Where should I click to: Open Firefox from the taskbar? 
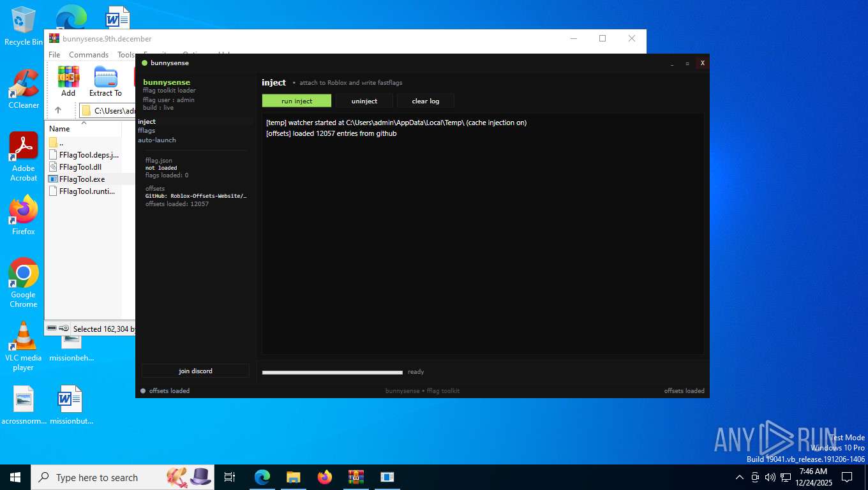click(325, 477)
